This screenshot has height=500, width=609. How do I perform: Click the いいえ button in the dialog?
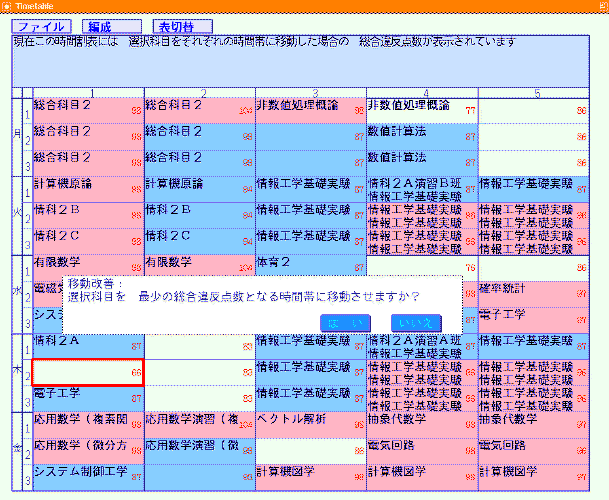[414, 321]
